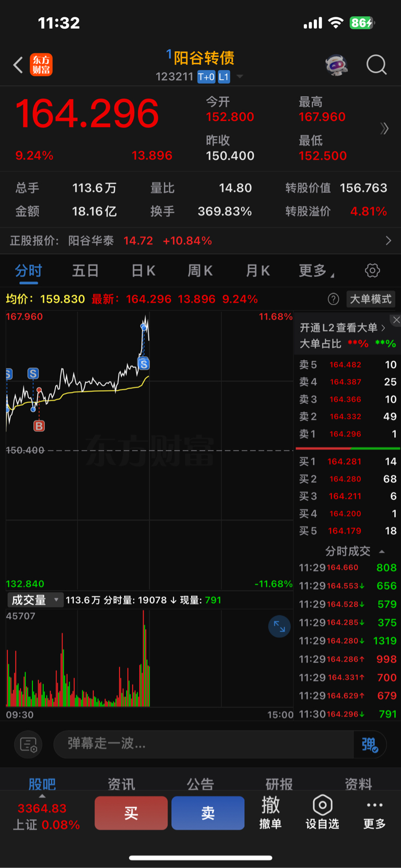
Task: Select 买4 order row 164.200
Action: 348,513
